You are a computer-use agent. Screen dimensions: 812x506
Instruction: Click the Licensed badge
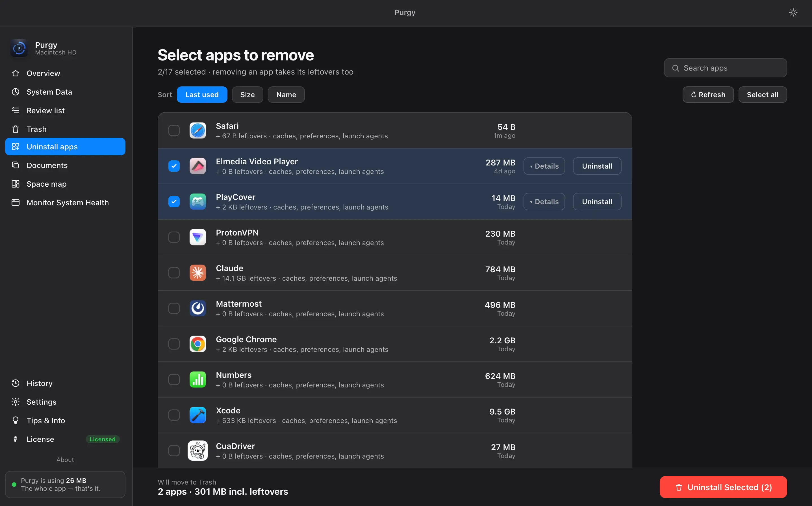pyautogui.click(x=103, y=439)
